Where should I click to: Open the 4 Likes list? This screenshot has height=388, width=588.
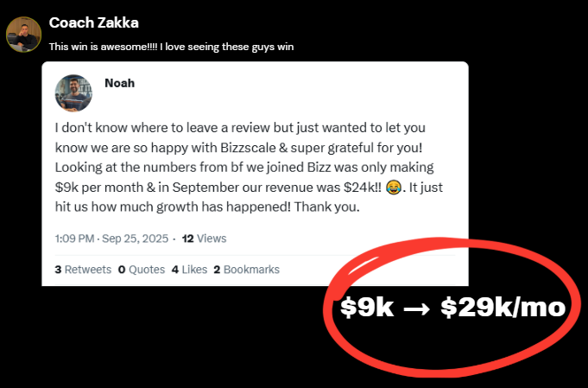coord(189,270)
